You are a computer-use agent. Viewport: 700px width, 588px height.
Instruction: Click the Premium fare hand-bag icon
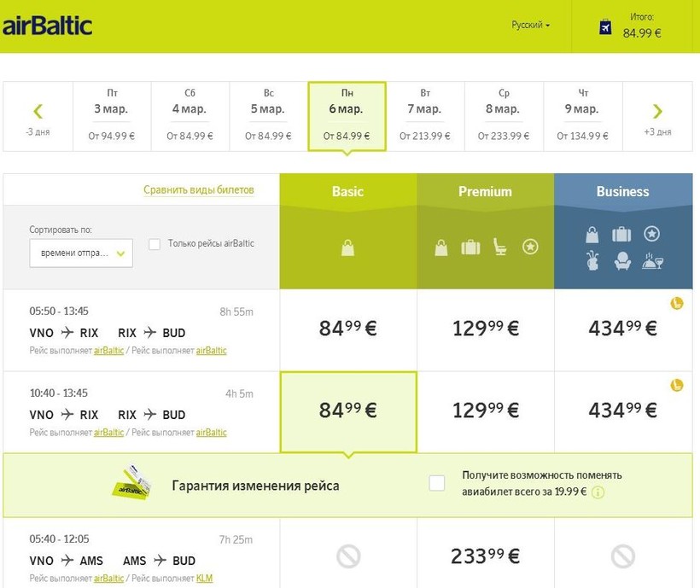tap(441, 247)
